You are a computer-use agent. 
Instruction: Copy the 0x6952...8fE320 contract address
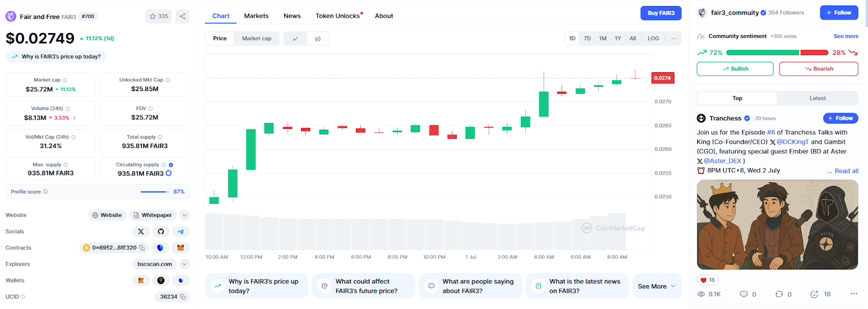[x=142, y=248]
